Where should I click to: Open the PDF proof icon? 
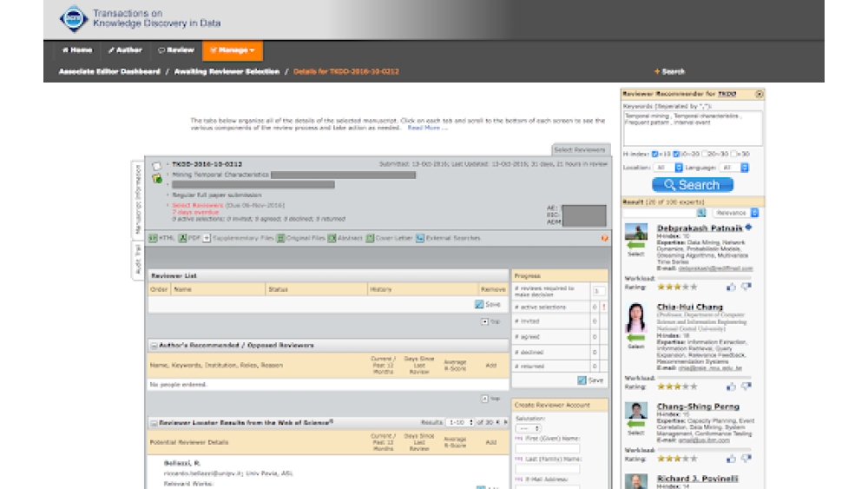click(x=182, y=238)
